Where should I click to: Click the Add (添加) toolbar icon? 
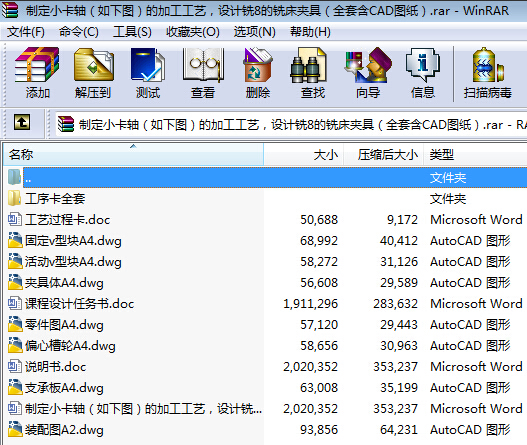37,65
